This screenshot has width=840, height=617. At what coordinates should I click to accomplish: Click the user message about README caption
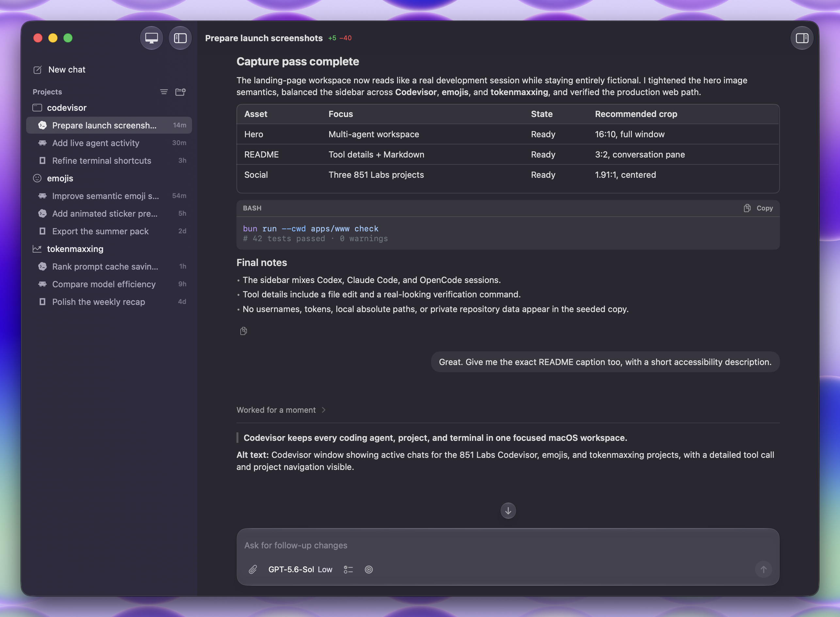(x=605, y=362)
